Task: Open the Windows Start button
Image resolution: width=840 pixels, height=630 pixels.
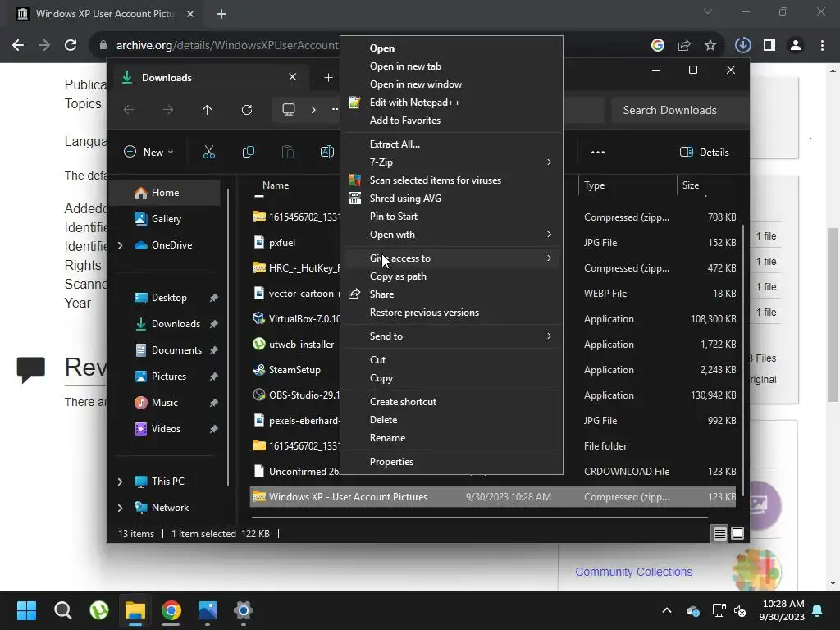Action: (26, 610)
